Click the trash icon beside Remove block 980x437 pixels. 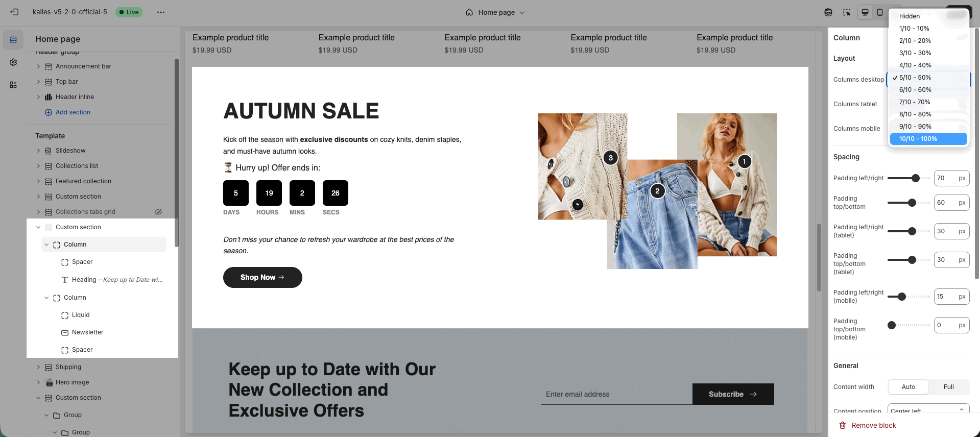[843, 425]
